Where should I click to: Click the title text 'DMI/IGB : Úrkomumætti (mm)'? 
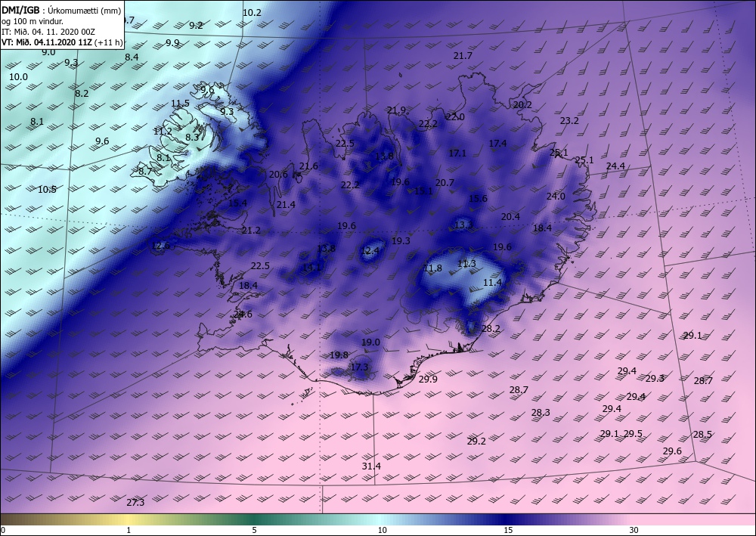(x=61, y=10)
